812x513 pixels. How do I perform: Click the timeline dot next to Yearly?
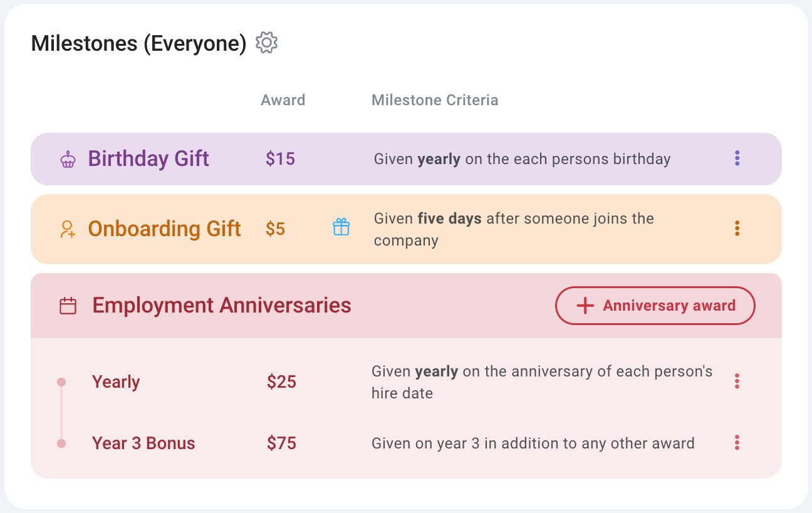pyautogui.click(x=61, y=381)
